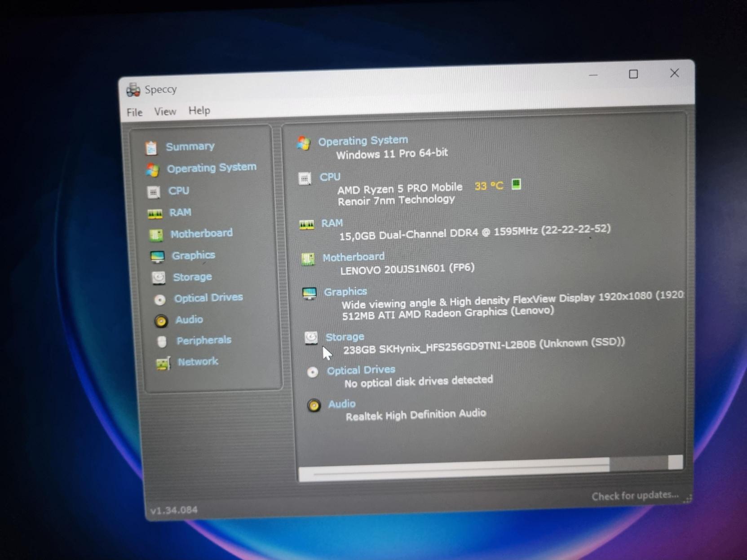Maximize the Speccy window
Viewport: 747px width, 560px height.
click(633, 74)
